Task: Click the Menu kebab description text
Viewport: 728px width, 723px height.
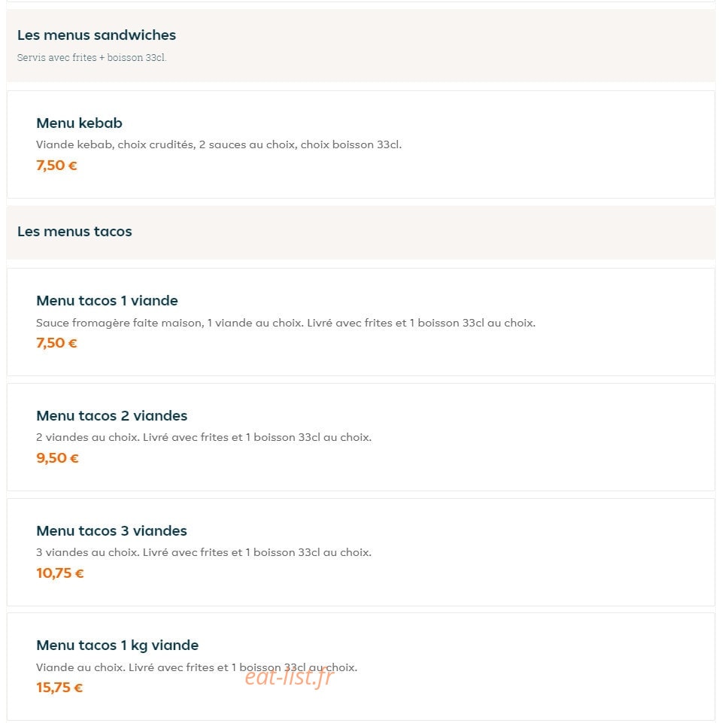Action: pos(219,145)
